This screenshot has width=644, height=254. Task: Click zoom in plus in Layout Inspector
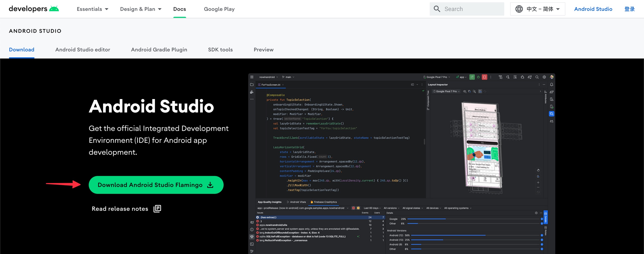click(538, 183)
